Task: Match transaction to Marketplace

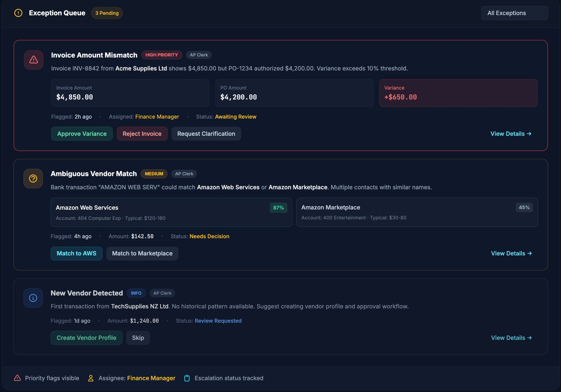Action: [142, 253]
